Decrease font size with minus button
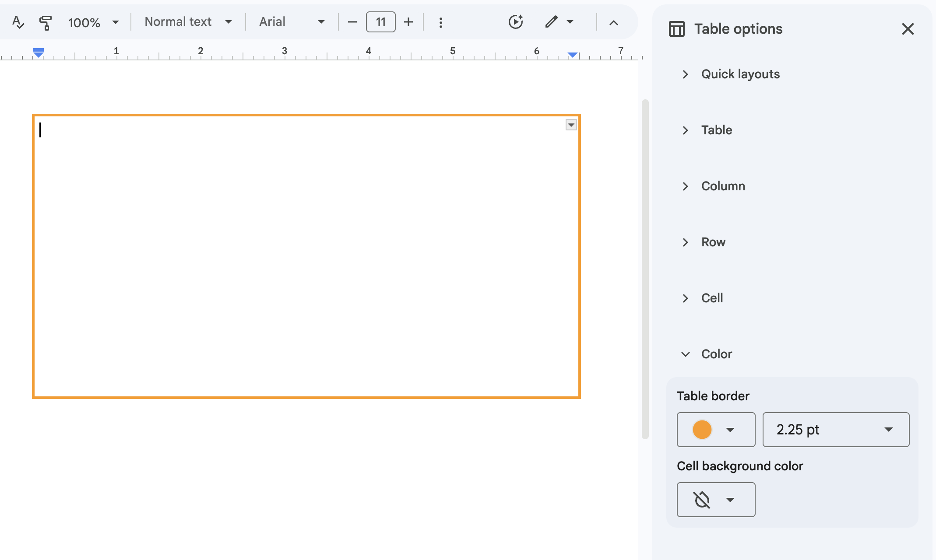Image resolution: width=936 pixels, height=560 pixels. coord(352,22)
